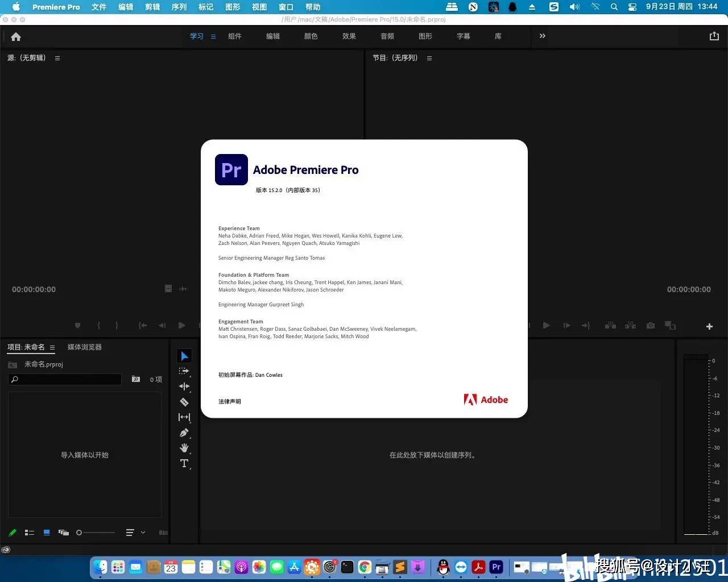The image size is (728, 582).
Task: Step back one frame in Source monitor
Action: (x=162, y=326)
